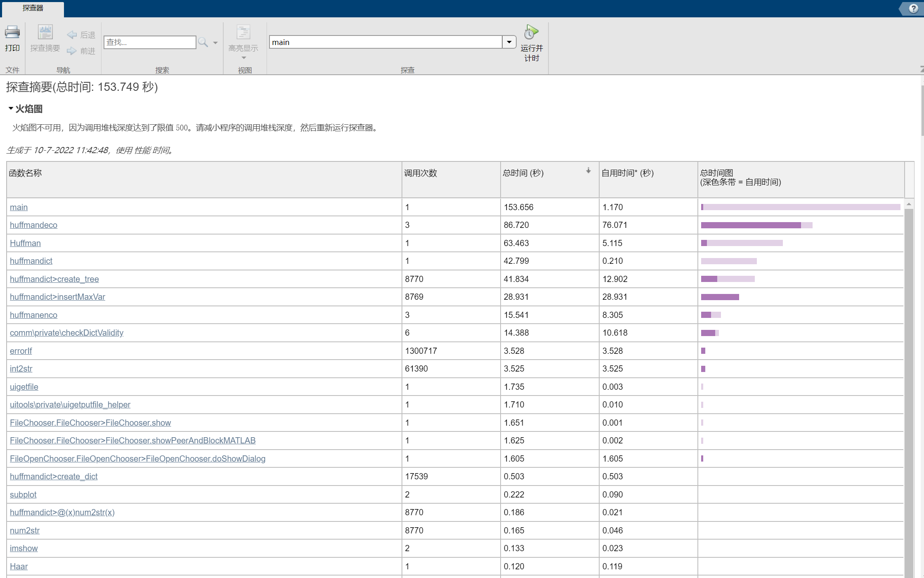Select the Profiler (探查器) tab
The image size is (924, 578).
click(x=33, y=8)
